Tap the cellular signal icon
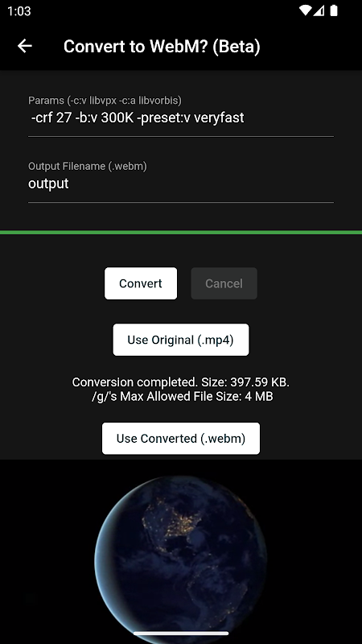Screen dimensions: 362x644 (x=319, y=10)
